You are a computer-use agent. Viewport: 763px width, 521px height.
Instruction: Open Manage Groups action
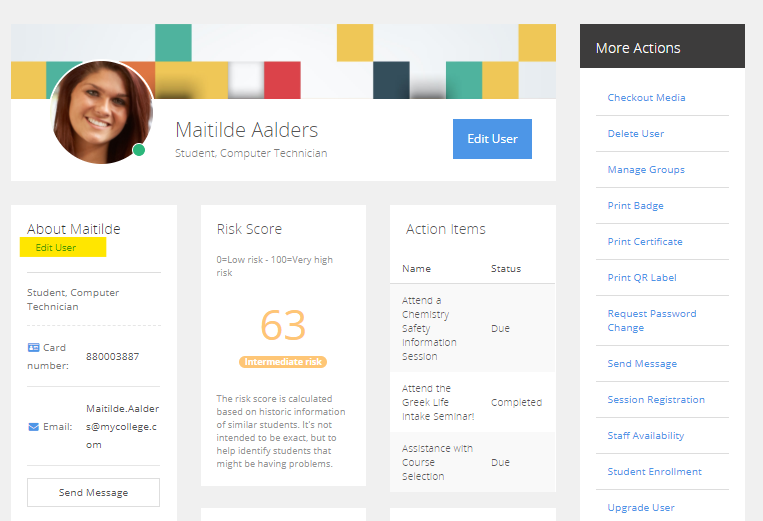pos(646,169)
